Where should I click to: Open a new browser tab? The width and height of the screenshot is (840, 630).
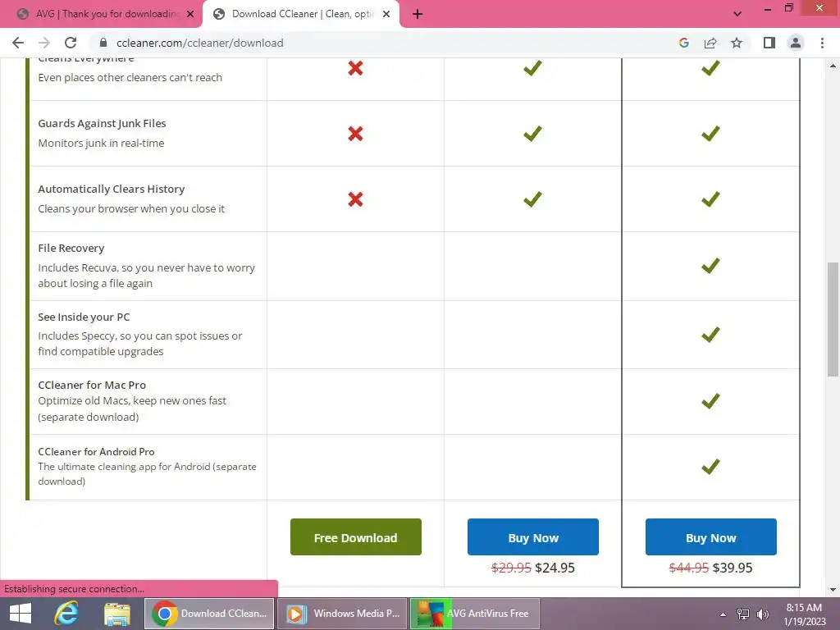[x=418, y=15]
